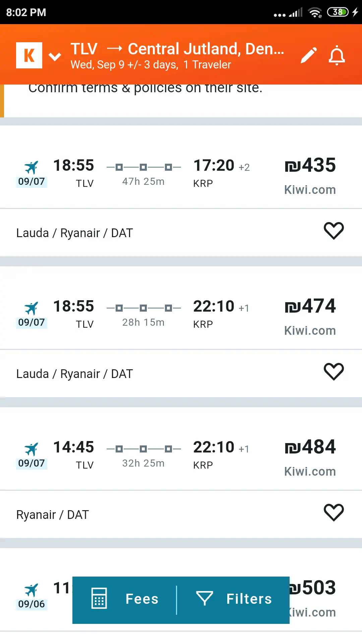Viewport: 362px width, 644px height.
Task: Tap the Wi-Fi status bar icon
Action: click(x=315, y=13)
